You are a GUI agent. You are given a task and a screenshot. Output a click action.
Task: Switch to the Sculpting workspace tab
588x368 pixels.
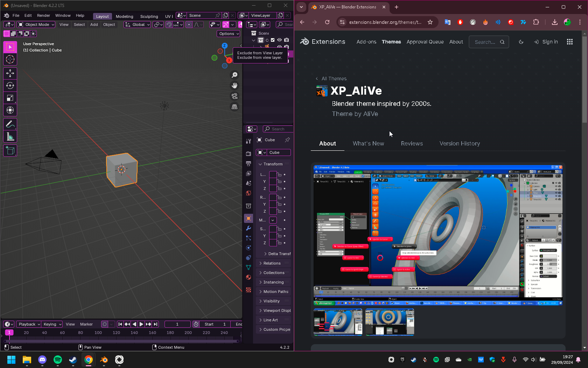tap(149, 16)
